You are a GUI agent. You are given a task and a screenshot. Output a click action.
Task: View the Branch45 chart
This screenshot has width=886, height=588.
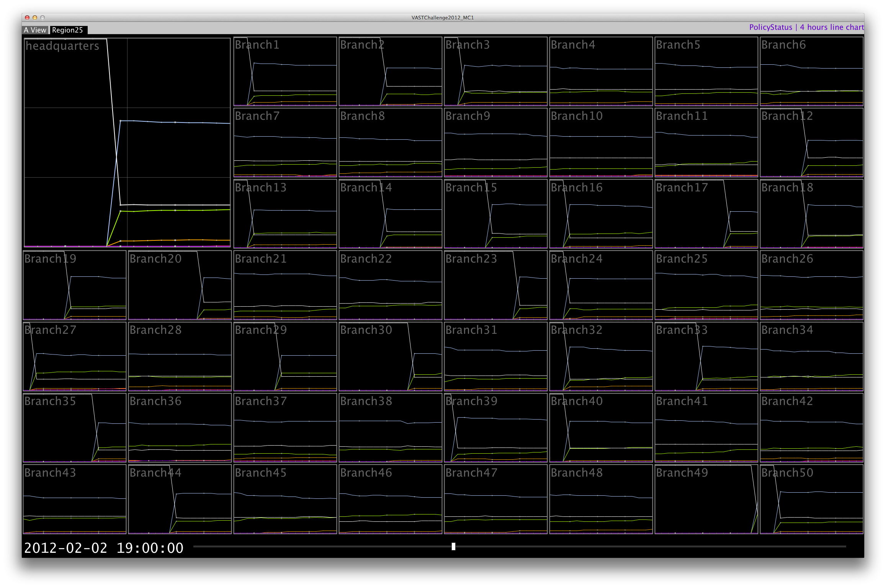[285, 499]
